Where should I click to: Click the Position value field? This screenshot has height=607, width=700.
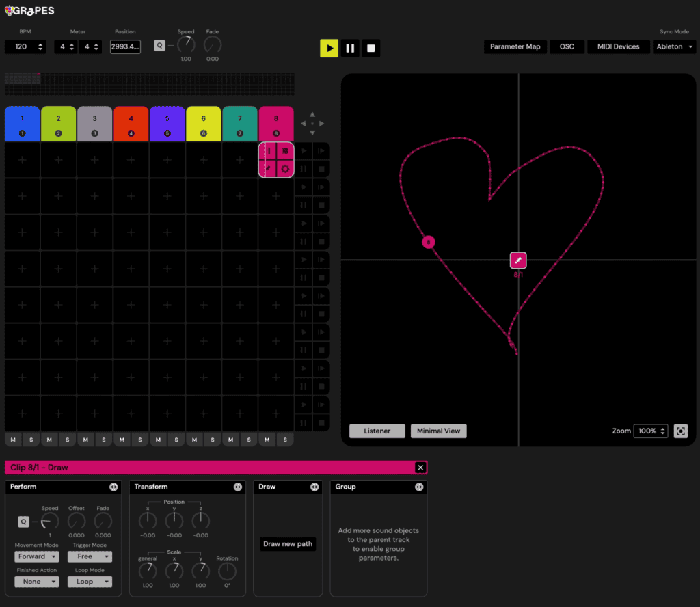126,46
